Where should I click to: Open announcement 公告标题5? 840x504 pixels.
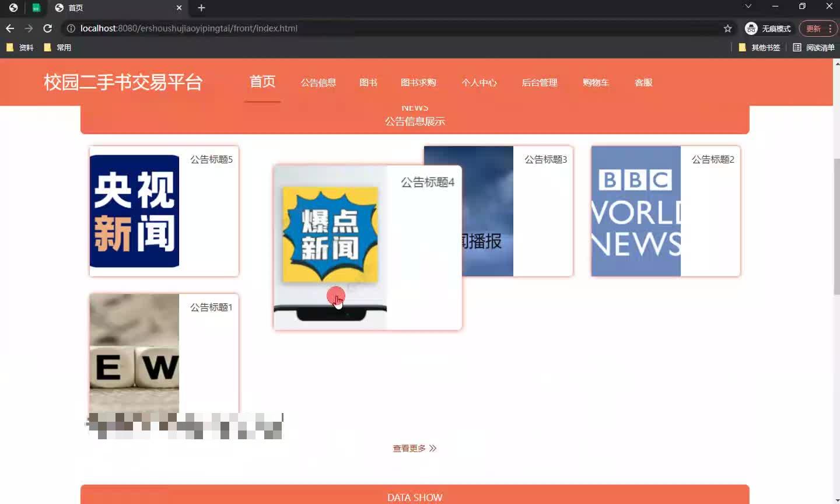coord(211,159)
